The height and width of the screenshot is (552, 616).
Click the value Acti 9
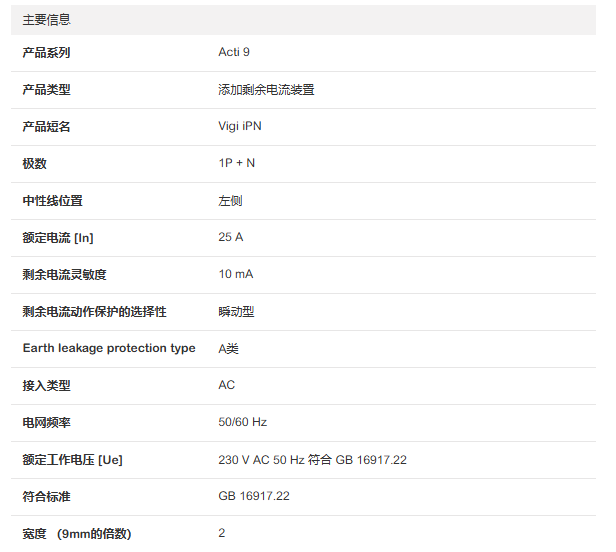pos(234,52)
